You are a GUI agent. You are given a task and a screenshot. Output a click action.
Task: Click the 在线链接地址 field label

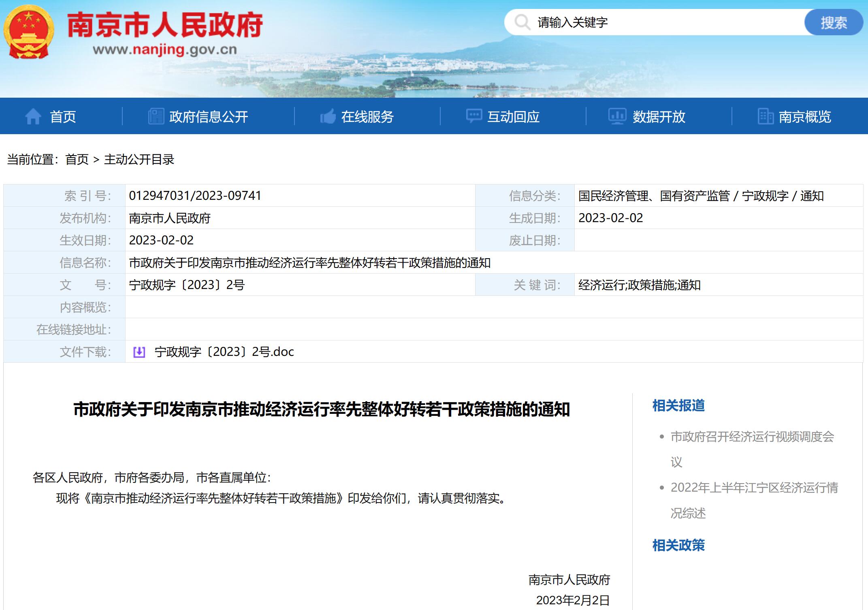(x=74, y=330)
